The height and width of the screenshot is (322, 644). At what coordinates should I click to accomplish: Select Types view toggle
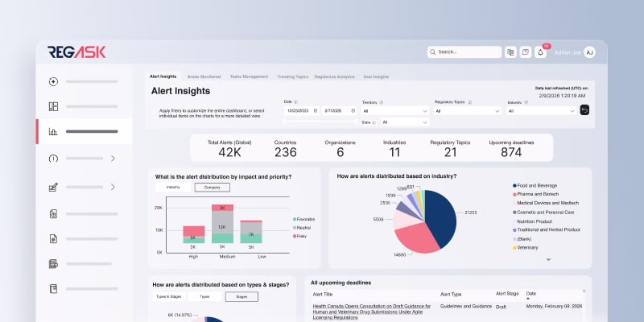click(204, 296)
